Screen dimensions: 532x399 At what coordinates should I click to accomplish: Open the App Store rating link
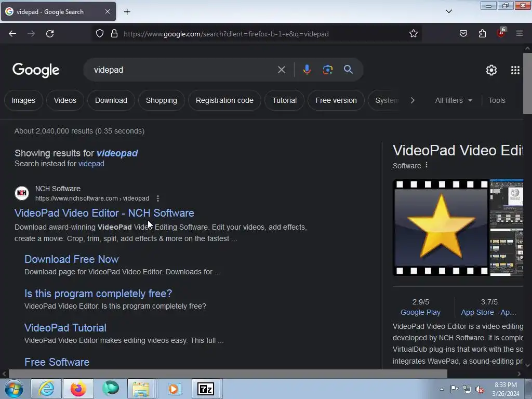click(488, 312)
